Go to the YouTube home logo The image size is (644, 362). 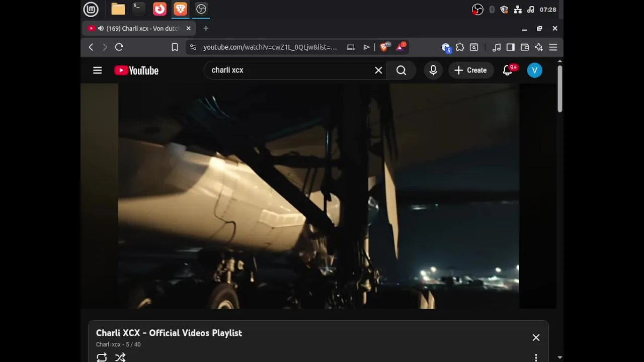[136, 70]
